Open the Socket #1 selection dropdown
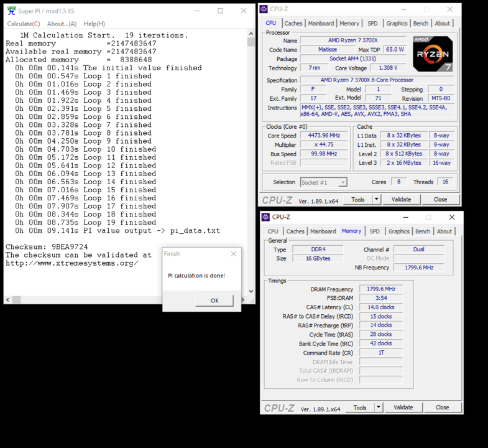 tap(324, 182)
